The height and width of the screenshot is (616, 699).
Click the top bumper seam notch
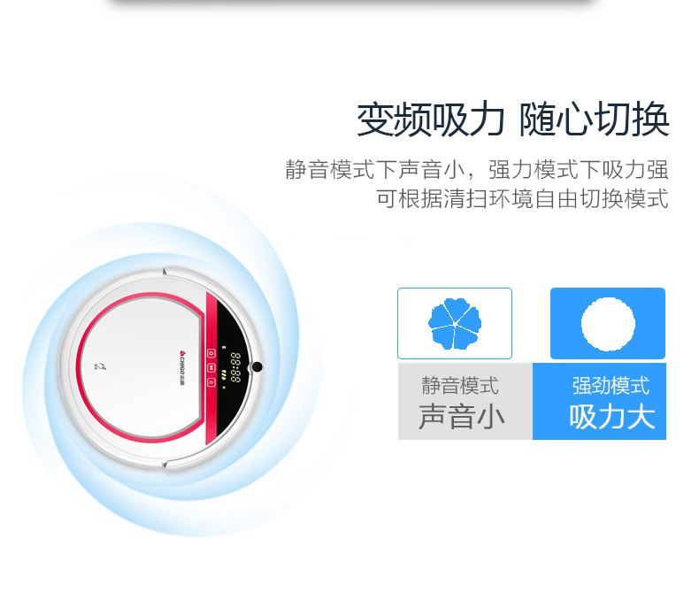tap(165, 271)
